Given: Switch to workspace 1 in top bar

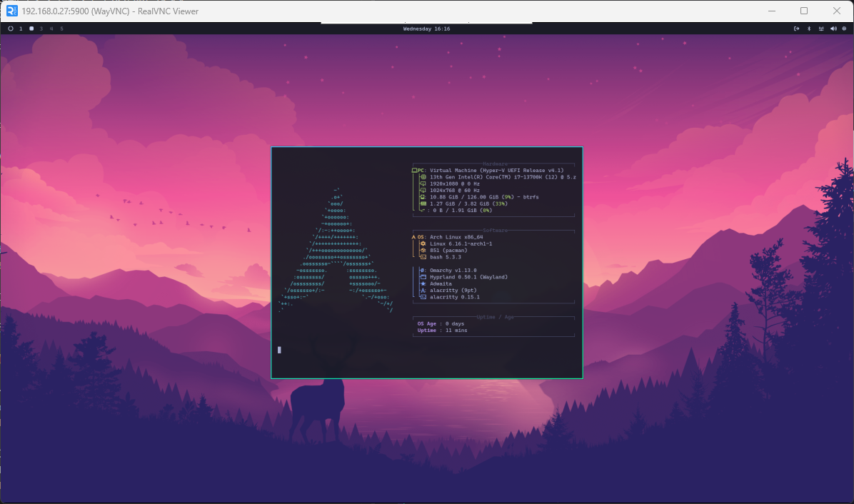Looking at the screenshot, I should click(x=21, y=29).
